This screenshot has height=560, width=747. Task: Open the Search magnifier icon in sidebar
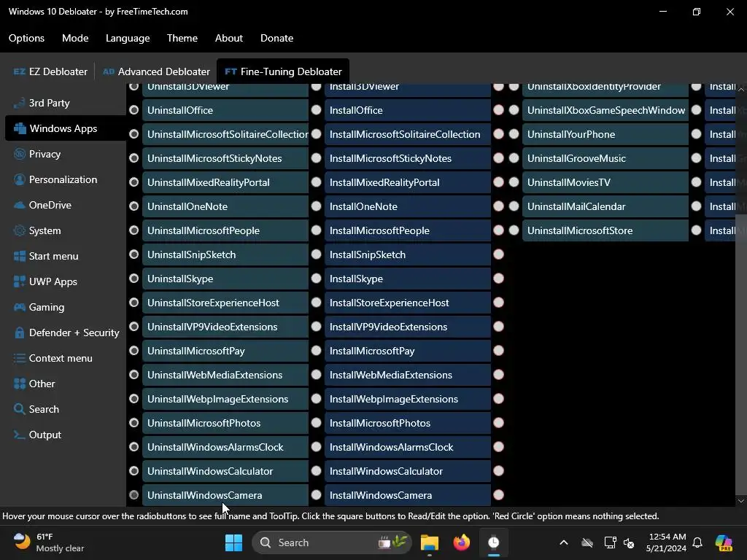(20, 409)
